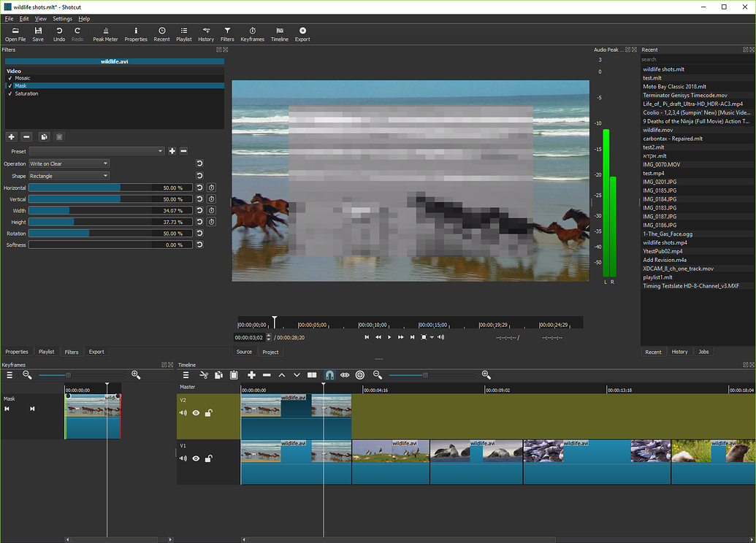Open the Keyframes panel hamburger menu
Image resolution: width=756 pixels, height=543 pixels.
click(x=9, y=375)
